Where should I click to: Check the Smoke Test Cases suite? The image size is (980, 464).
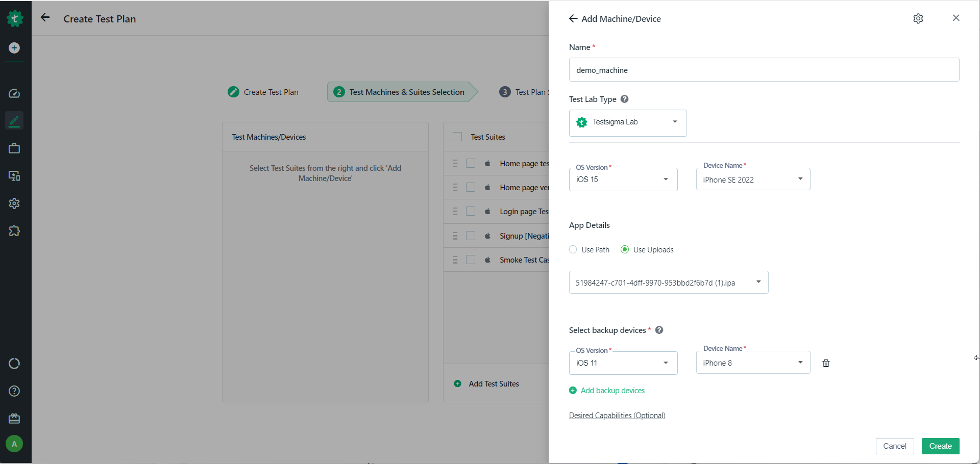(471, 260)
